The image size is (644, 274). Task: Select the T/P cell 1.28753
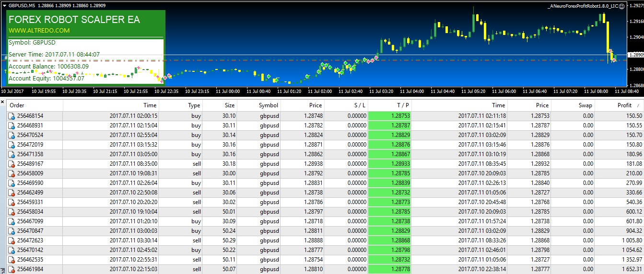[389, 116]
